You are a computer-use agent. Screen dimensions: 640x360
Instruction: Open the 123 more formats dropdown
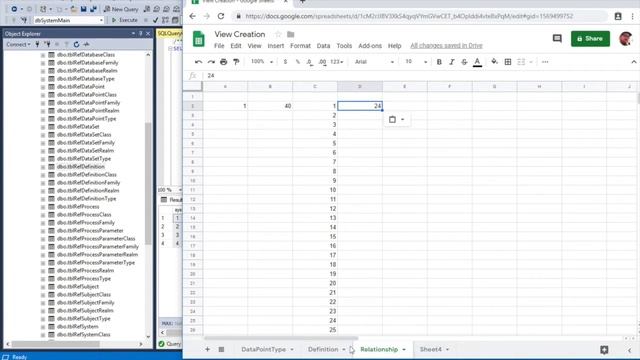click(x=337, y=62)
